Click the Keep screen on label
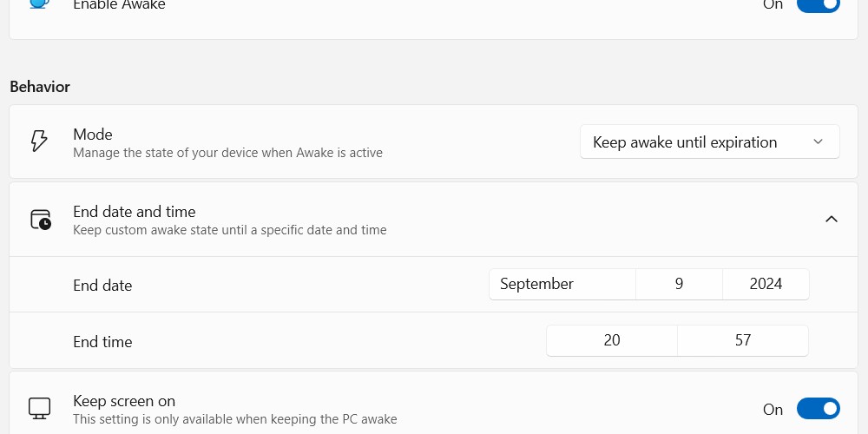Image resolution: width=868 pixels, height=434 pixels. [x=124, y=401]
